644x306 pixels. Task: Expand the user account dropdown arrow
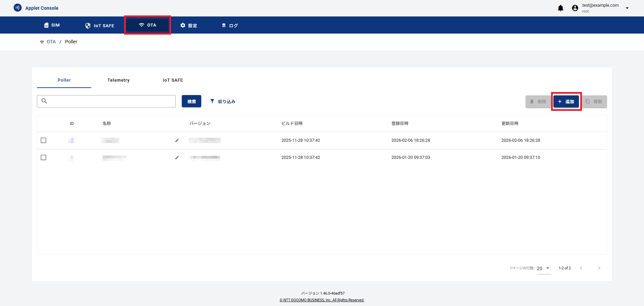(x=627, y=8)
